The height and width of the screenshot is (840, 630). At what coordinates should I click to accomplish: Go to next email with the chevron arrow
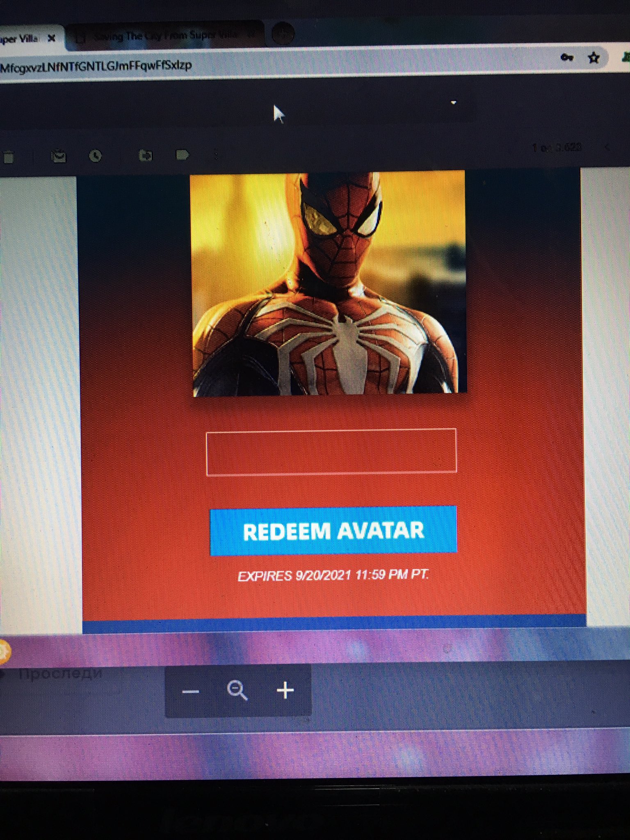(607, 147)
